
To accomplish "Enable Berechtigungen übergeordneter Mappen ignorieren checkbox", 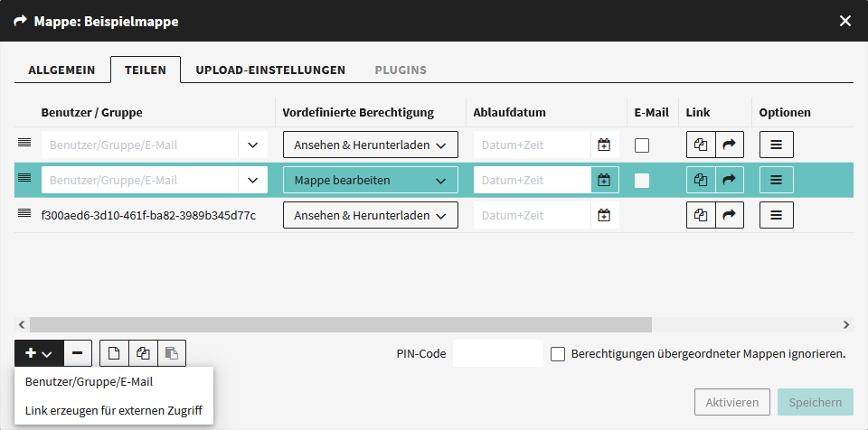I will (558, 354).
